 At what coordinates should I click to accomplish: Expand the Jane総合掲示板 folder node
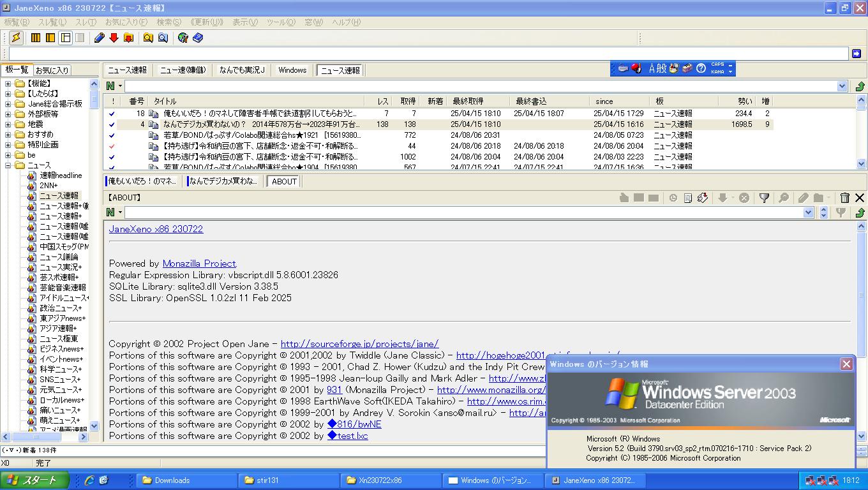tap(8, 104)
